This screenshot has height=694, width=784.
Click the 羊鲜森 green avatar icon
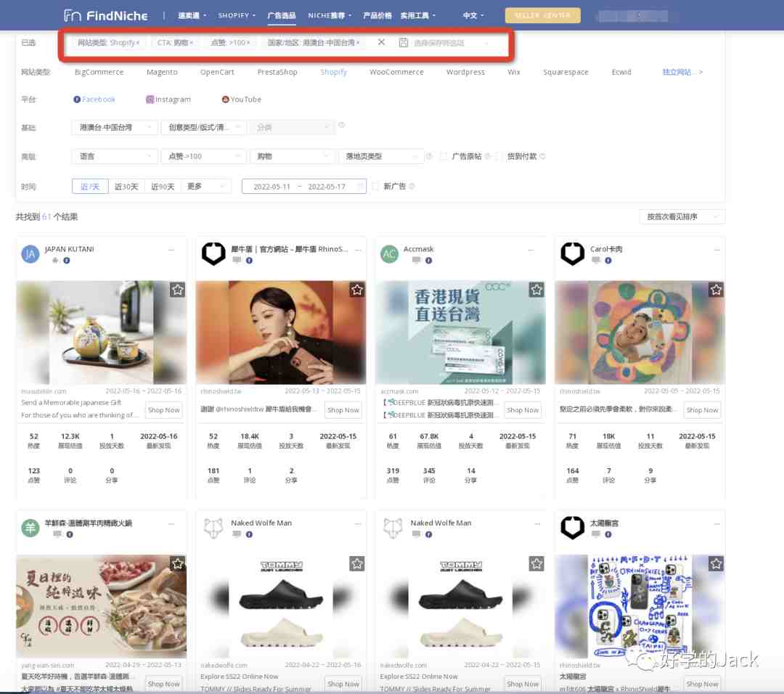click(30, 528)
